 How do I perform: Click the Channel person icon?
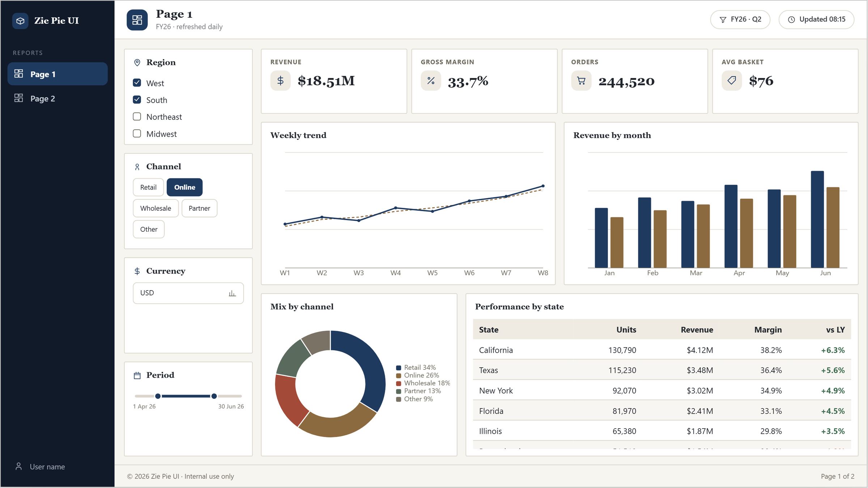pyautogui.click(x=137, y=167)
